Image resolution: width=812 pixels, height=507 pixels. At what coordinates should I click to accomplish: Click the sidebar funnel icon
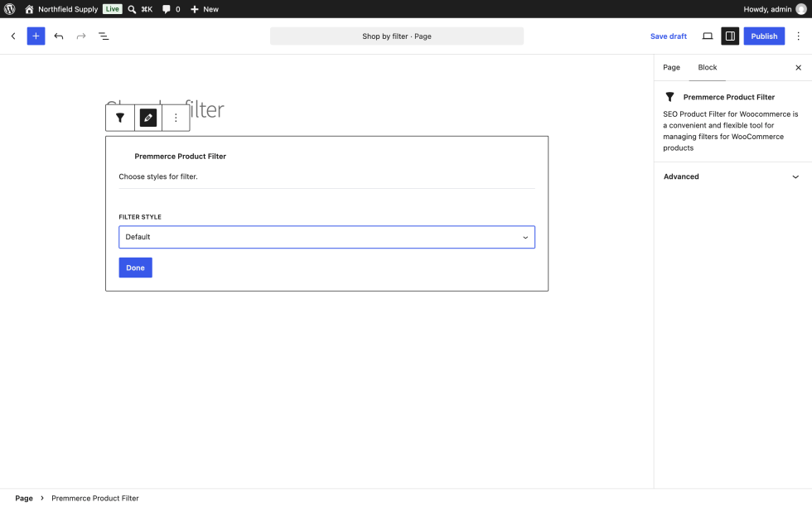click(x=669, y=97)
